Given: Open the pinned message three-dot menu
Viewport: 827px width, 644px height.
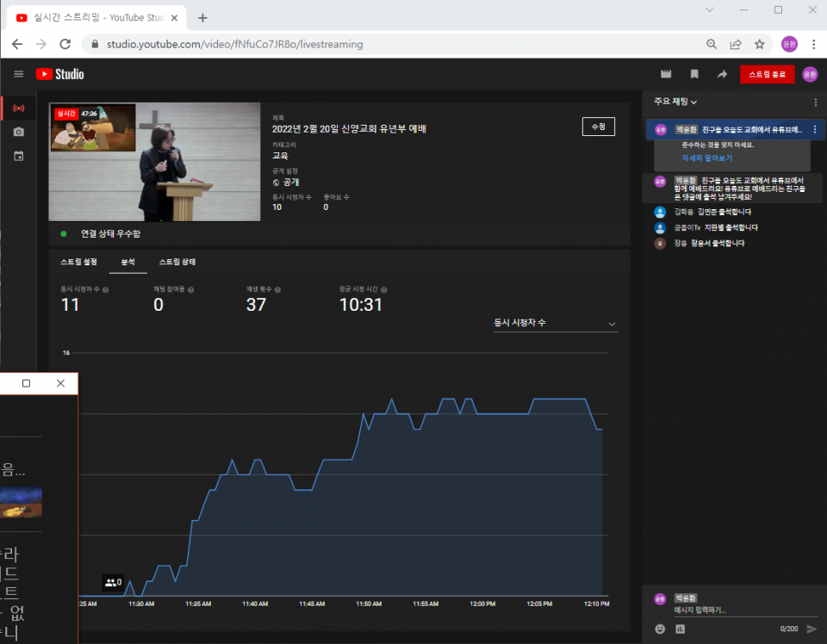Looking at the screenshot, I should (x=814, y=129).
